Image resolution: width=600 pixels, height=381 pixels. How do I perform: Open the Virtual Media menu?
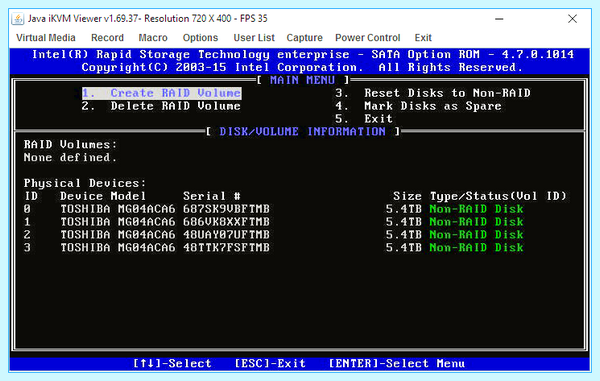(x=46, y=38)
